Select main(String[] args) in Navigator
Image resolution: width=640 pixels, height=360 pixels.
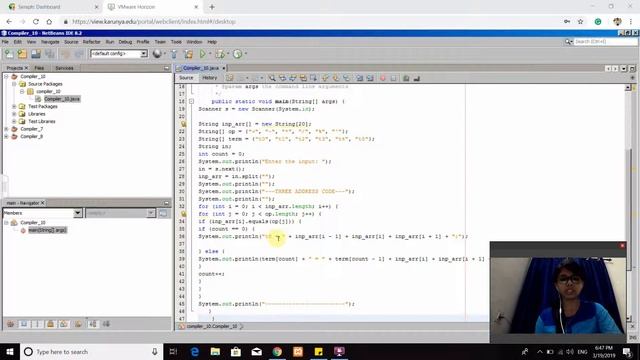click(47, 230)
